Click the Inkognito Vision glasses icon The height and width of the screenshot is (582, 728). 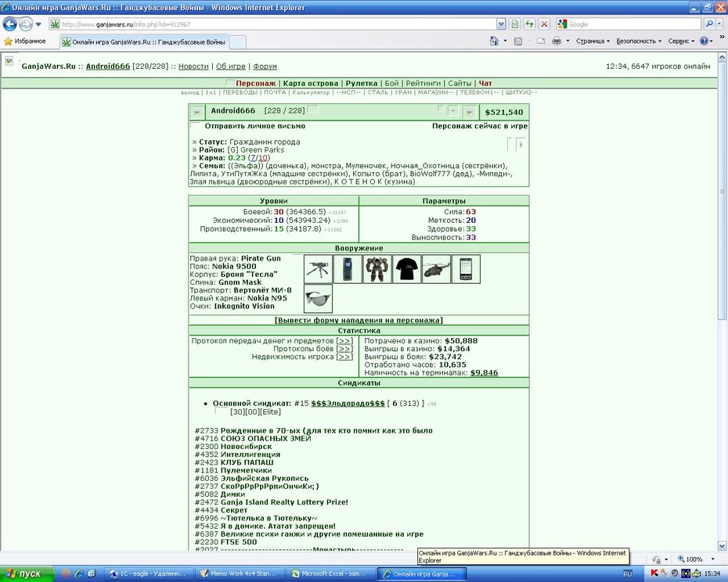[x=318, y=298]
